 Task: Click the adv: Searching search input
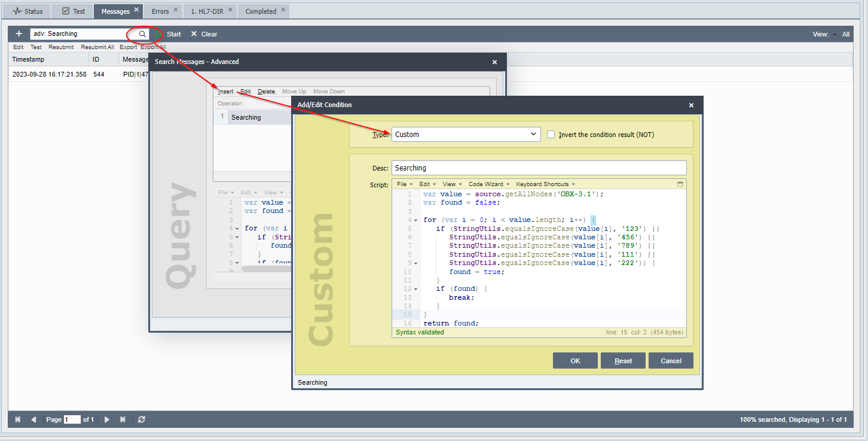[82, 34]
